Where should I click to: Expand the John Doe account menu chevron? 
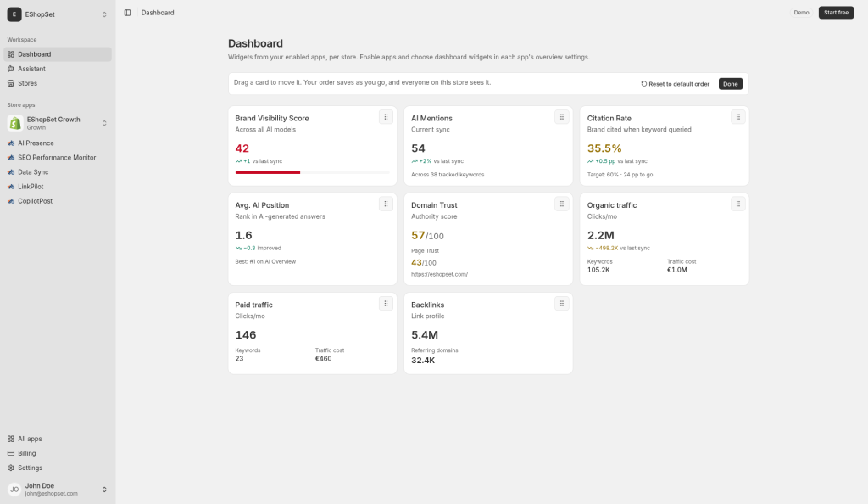[104, 490]
